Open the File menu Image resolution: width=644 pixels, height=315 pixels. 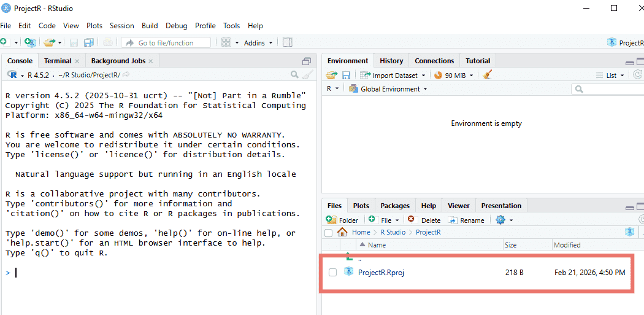pos(6,26)
